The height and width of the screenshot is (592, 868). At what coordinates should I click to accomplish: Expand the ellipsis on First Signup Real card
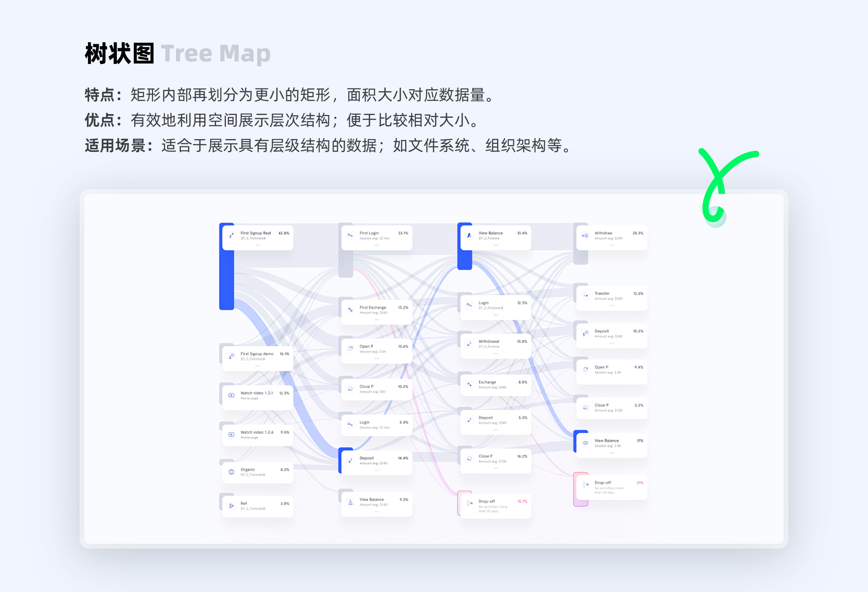[258, 245]
